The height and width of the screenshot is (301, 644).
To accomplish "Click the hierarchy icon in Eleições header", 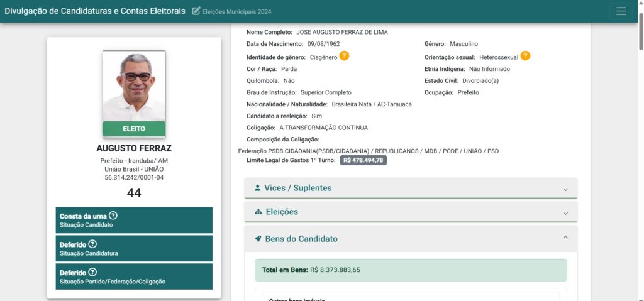I will click(x=258, y=212).
